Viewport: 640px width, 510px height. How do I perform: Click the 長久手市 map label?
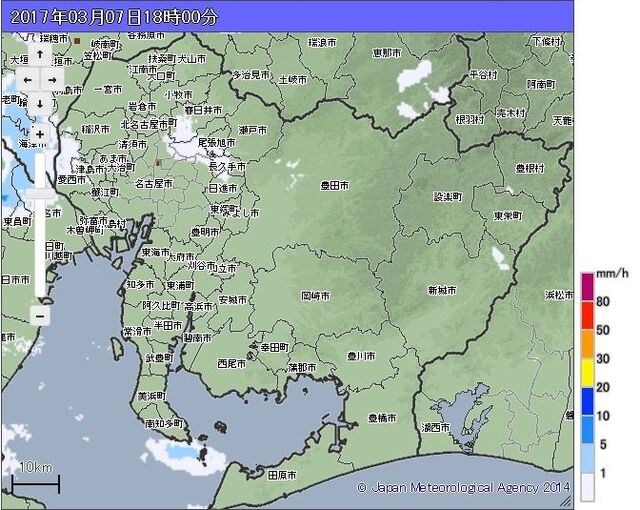point(227,166)
